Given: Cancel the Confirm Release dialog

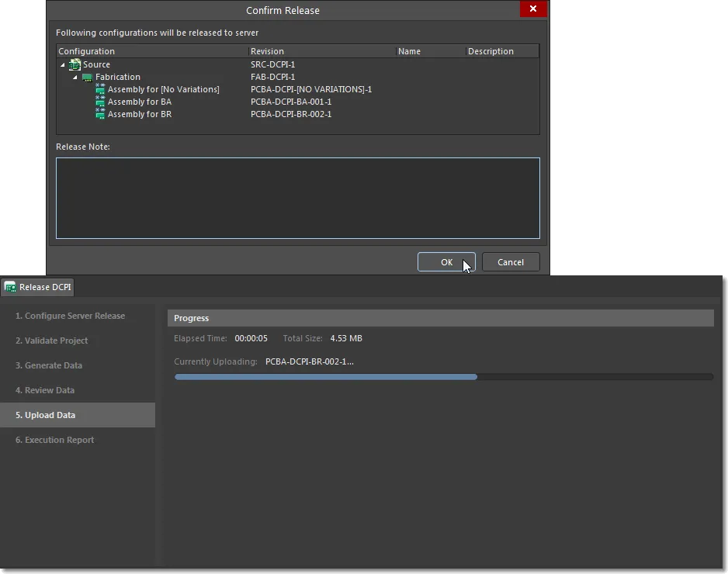Looking at the screenshot, I should pos(511,262).
